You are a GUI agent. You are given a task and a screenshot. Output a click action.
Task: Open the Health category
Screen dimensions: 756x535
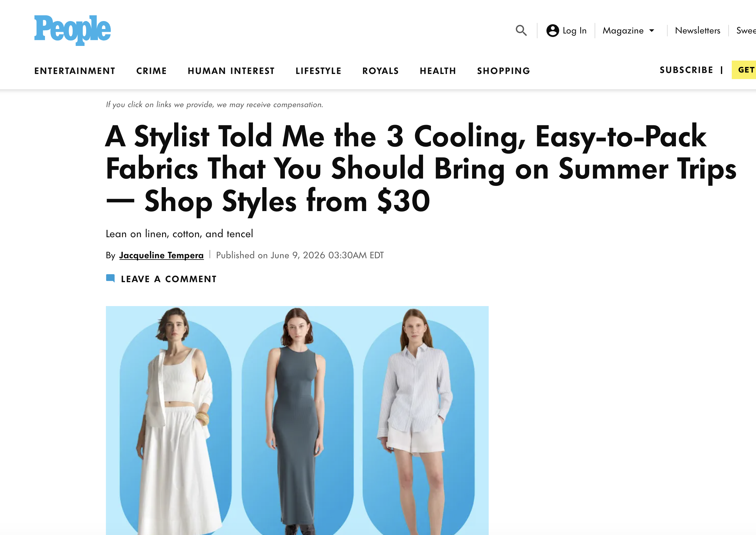pos(438,71)
